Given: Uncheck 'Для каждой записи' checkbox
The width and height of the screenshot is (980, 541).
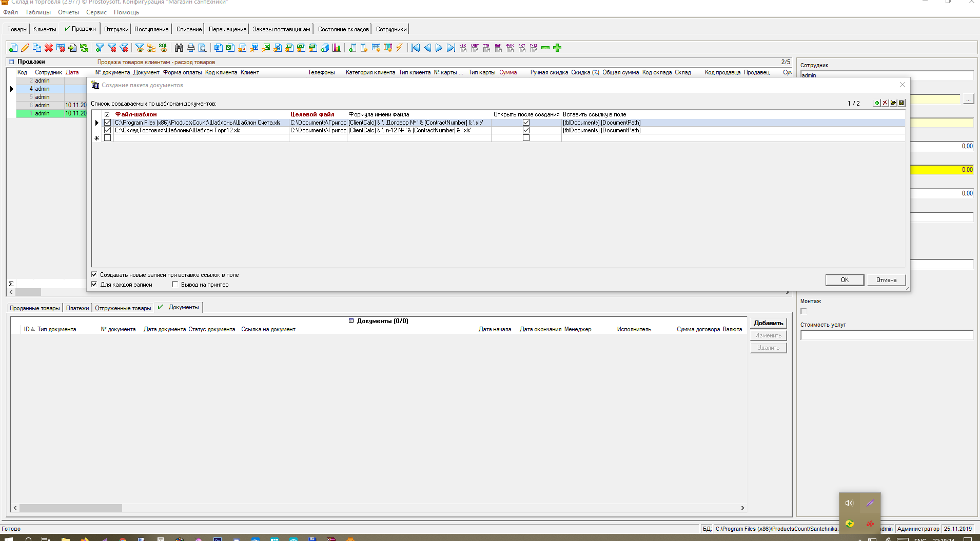Looking at the screenshot, I should 94,284.
